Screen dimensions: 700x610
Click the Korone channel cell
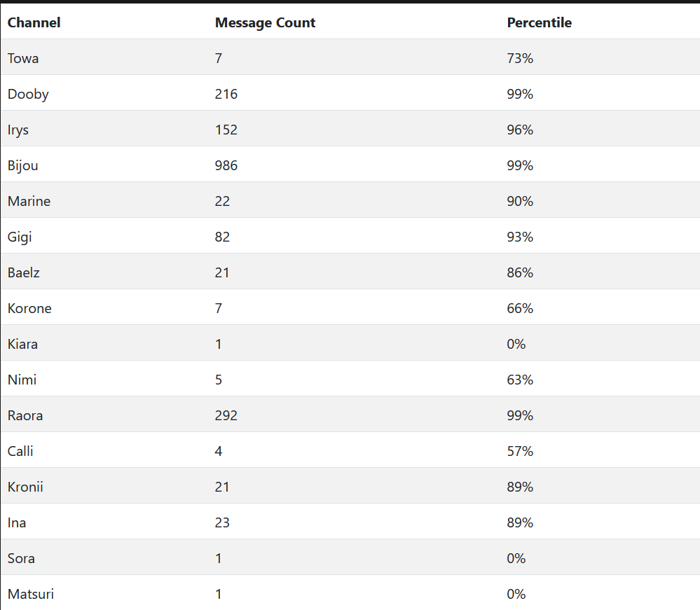pos(29,308)
